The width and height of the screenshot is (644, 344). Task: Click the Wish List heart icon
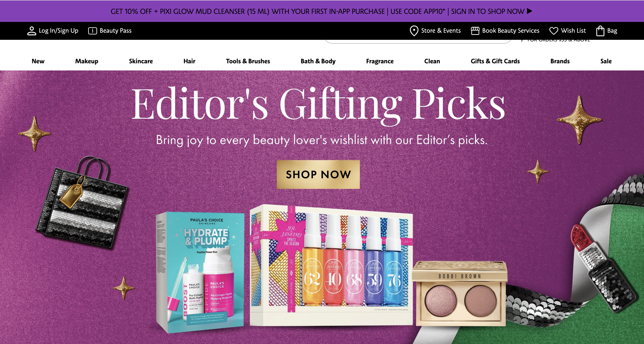point(554,31)
